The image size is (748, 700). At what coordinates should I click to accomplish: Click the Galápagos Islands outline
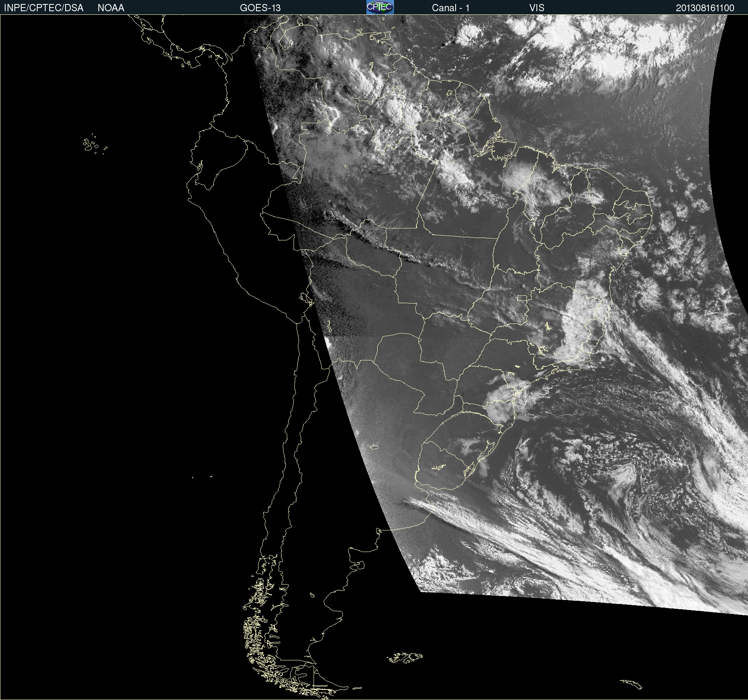(x=95, y=144)
